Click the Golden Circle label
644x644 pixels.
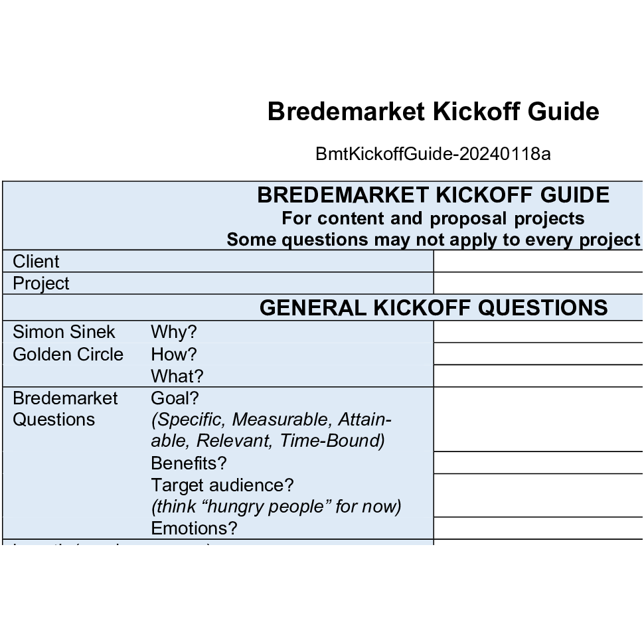68,354
